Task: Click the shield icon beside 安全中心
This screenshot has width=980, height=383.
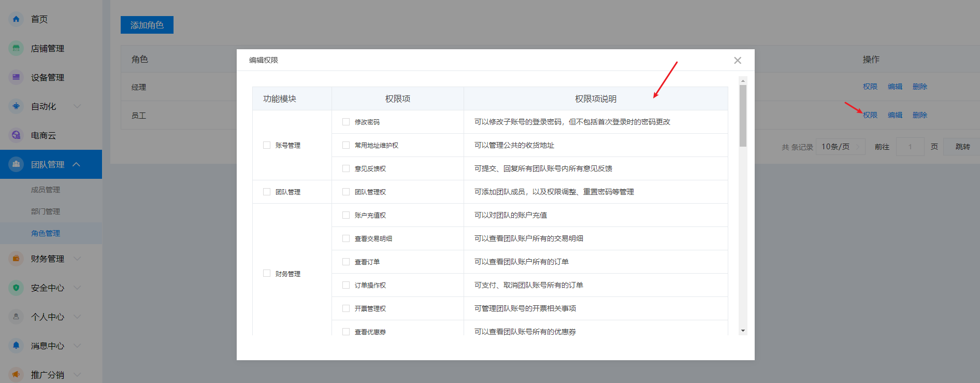Action: (16, 288)
